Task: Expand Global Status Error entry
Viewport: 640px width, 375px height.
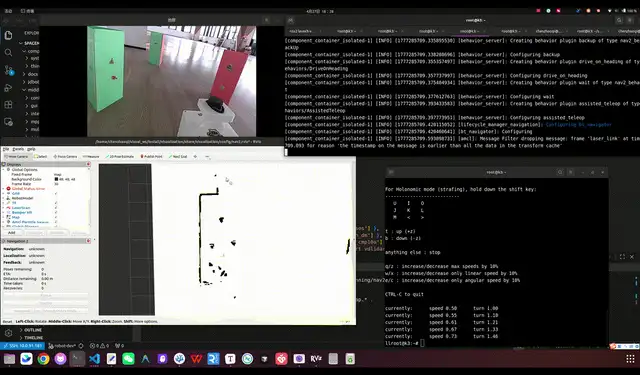Action: click(4, 189)
